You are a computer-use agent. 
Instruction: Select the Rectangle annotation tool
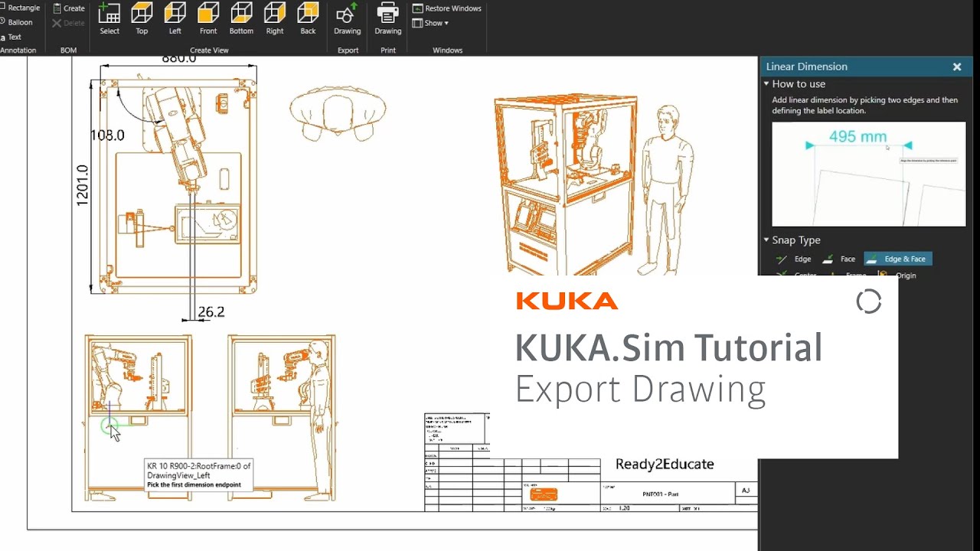point(20,8)
